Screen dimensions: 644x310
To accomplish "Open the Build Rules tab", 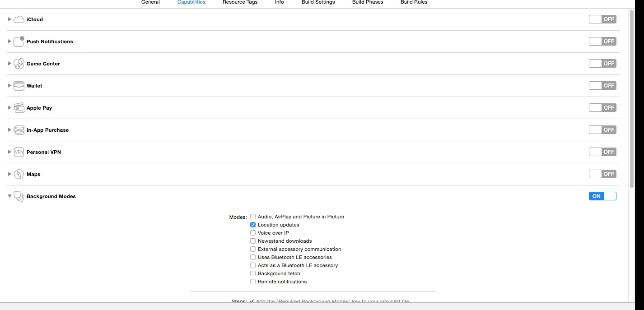I will pyautogui.click(x=414, y=2).
